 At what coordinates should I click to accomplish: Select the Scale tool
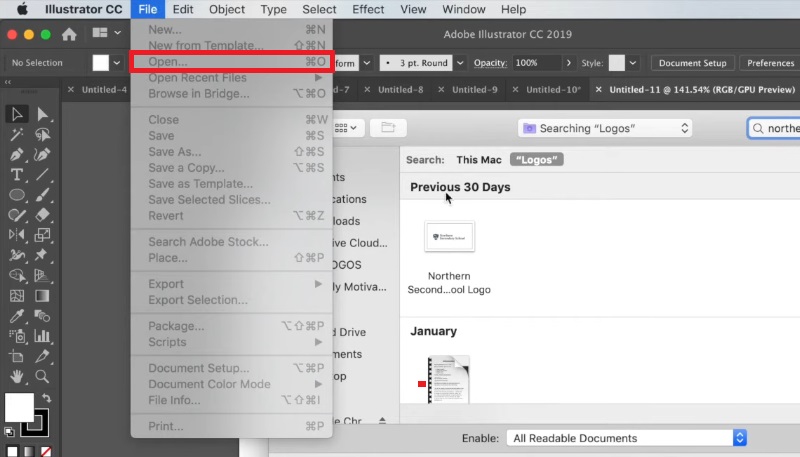click(x=42, y=235)
